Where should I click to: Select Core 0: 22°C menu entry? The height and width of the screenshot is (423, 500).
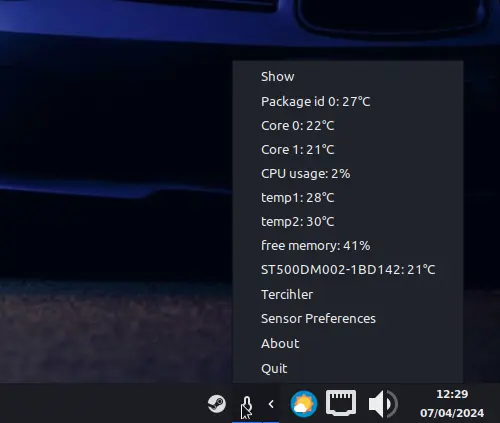point(348,126)
